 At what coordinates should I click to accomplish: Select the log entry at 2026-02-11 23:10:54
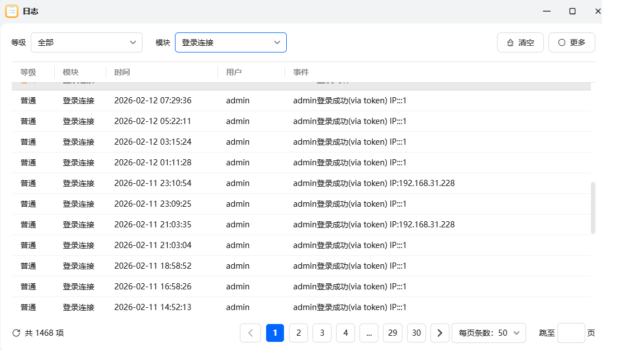(x=301, y=183)
